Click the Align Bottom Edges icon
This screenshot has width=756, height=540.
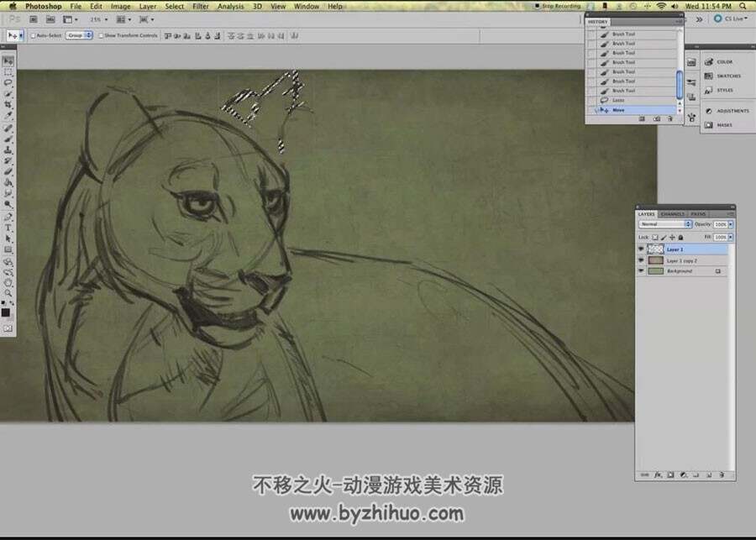pos(187,35)
